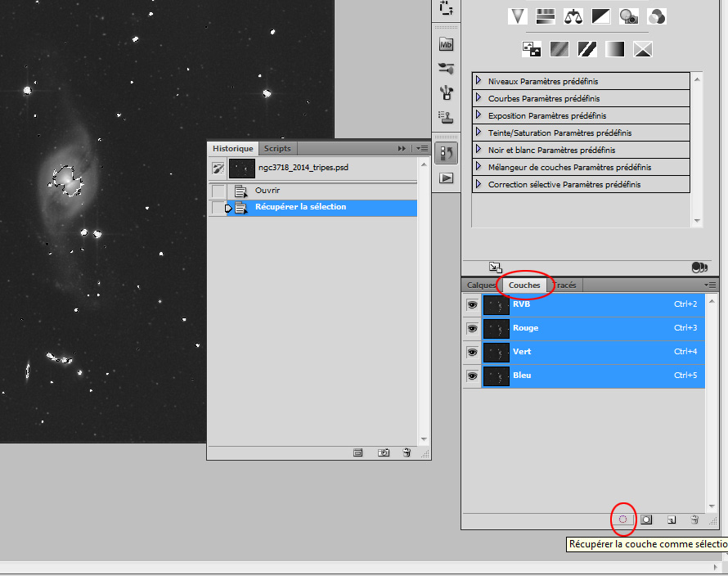
Task: Delete current channel trash icon
Action: point(694,520)
